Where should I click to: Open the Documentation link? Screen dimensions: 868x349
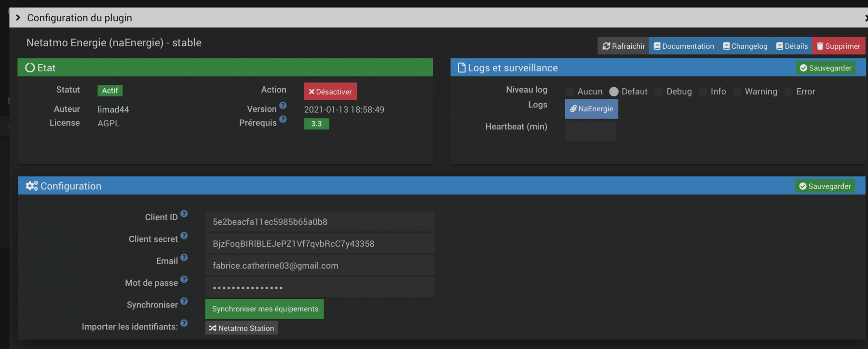[x=683, y=46]
